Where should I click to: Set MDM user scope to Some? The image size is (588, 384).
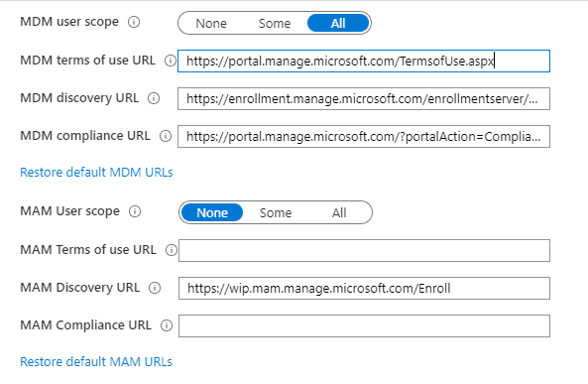(275, 23)
